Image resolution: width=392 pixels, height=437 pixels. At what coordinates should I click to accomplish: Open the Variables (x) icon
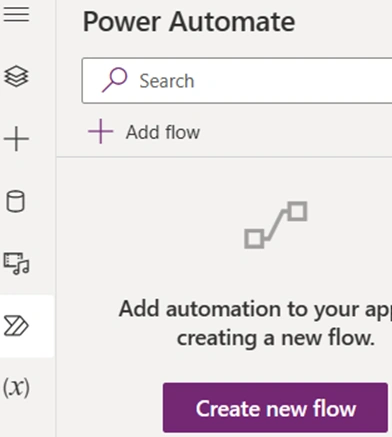pos(16,388)
